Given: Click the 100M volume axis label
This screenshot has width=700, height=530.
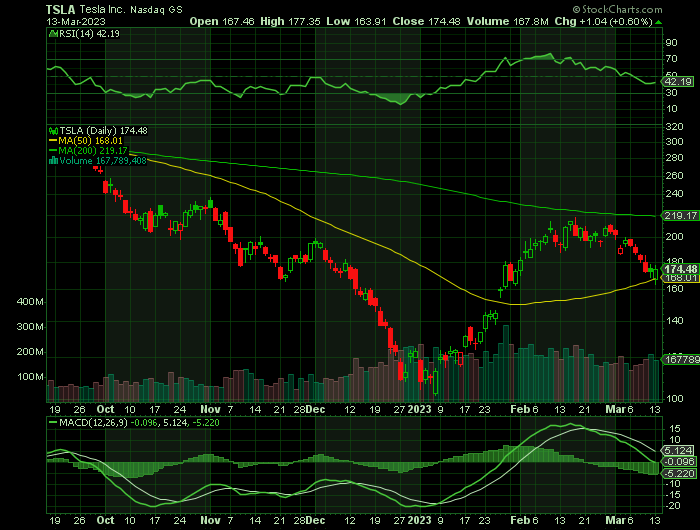Looking at the screenshot, I should tap(30, 377).
